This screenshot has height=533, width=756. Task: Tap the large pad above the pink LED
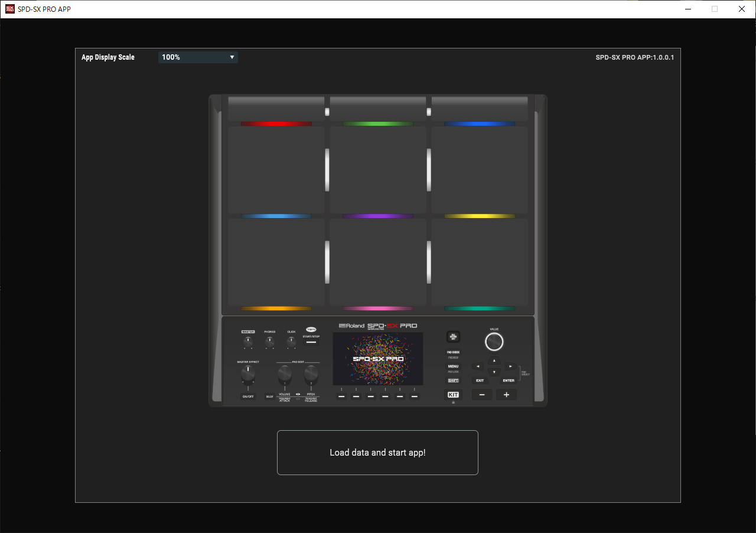pos(378,262)
